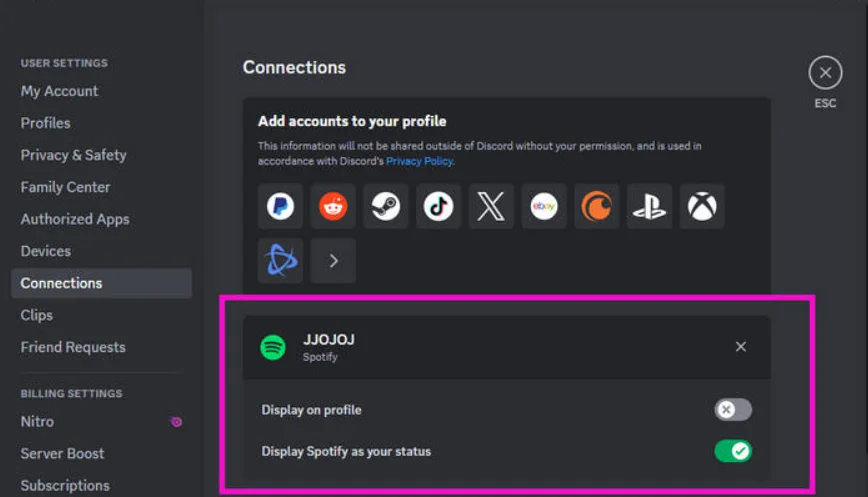This screenshot has width=868, height=497.
Task: Show more account connection options
Action: point(333,261)
